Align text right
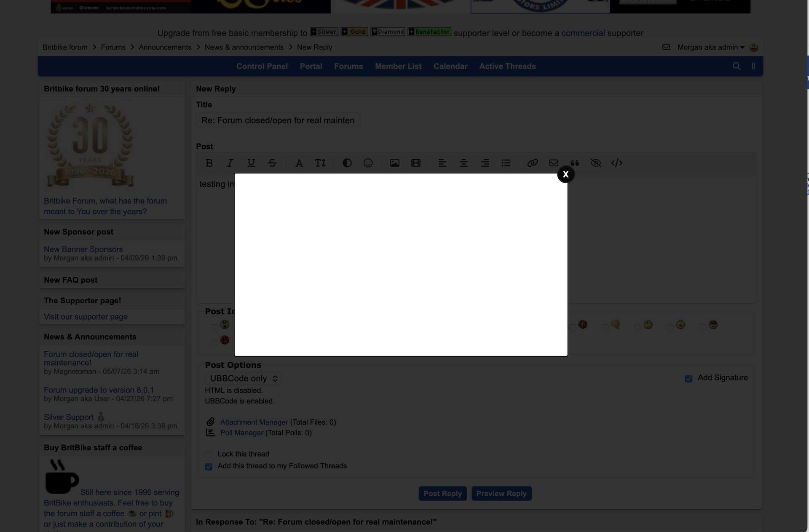 tap(485, 163)
